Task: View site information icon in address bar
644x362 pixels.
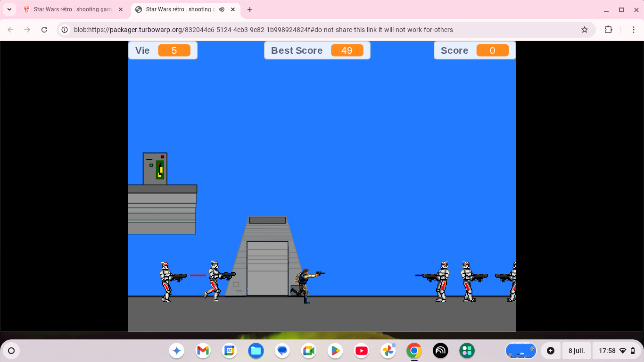Action: (x=65, y=30)
